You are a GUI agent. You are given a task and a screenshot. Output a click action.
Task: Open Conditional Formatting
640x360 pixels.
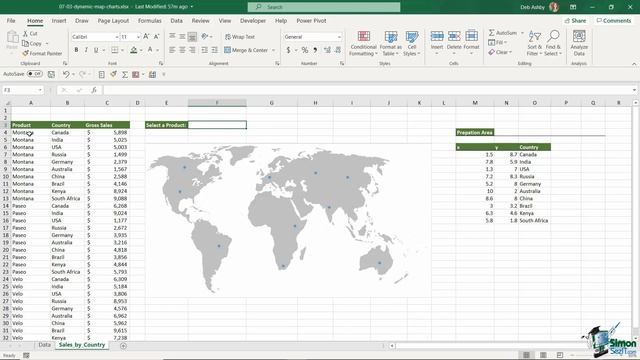tap(363, 43)
